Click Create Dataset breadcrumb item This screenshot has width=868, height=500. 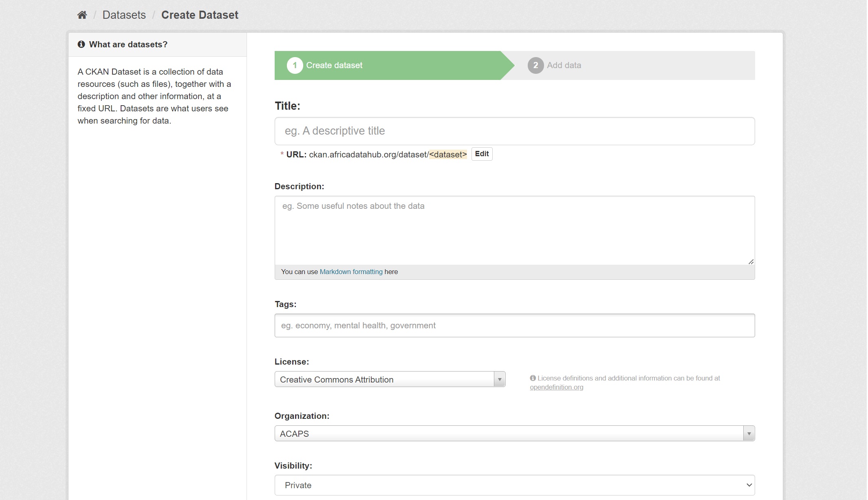coord(200,15)
